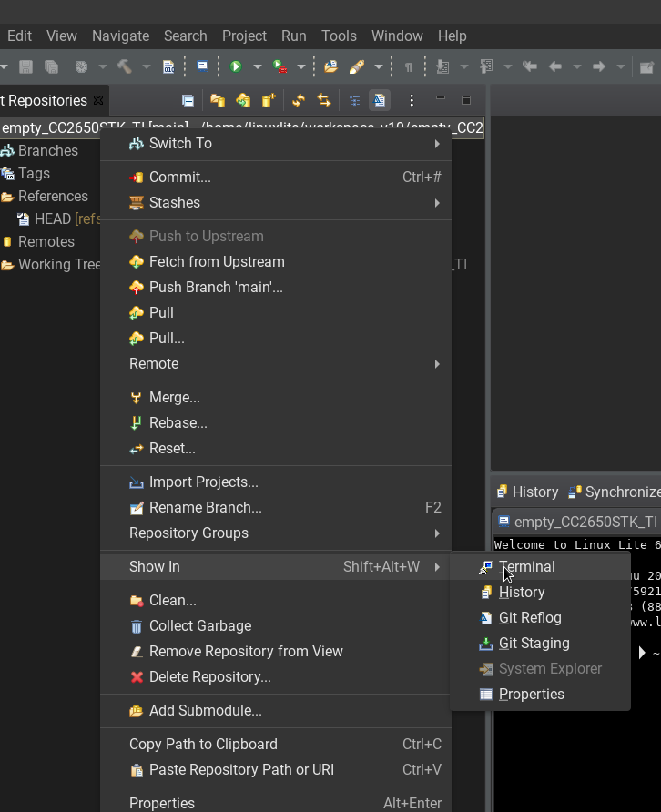Image resolution: width=661 pixels, height=812 pixels.
Task: Choose Delete Repository... entry
Action: point(276,677)
